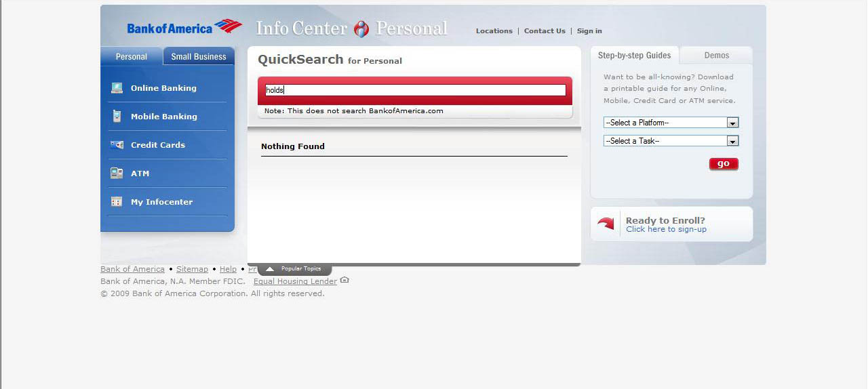
Task: Open the Sitemap footer link
Action: tap(192, 269)
